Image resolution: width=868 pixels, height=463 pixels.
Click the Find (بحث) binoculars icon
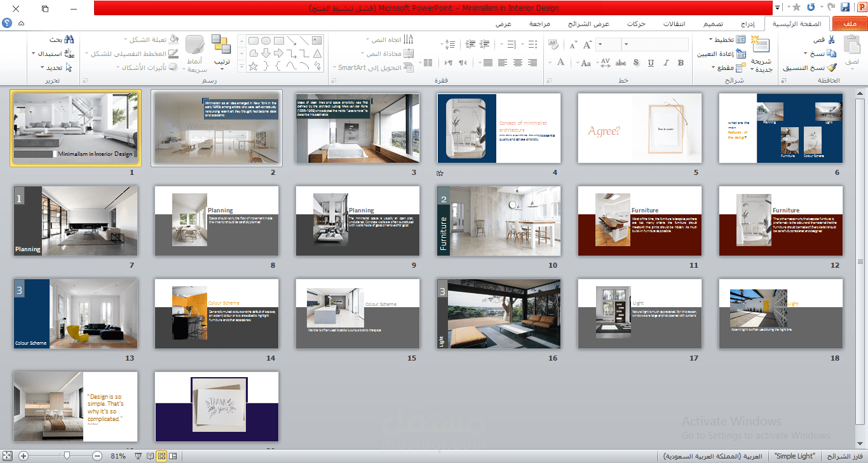coord(69,39)
